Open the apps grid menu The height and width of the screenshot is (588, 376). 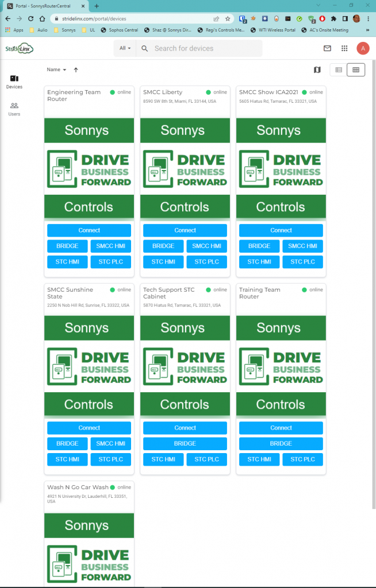point(344,49)
